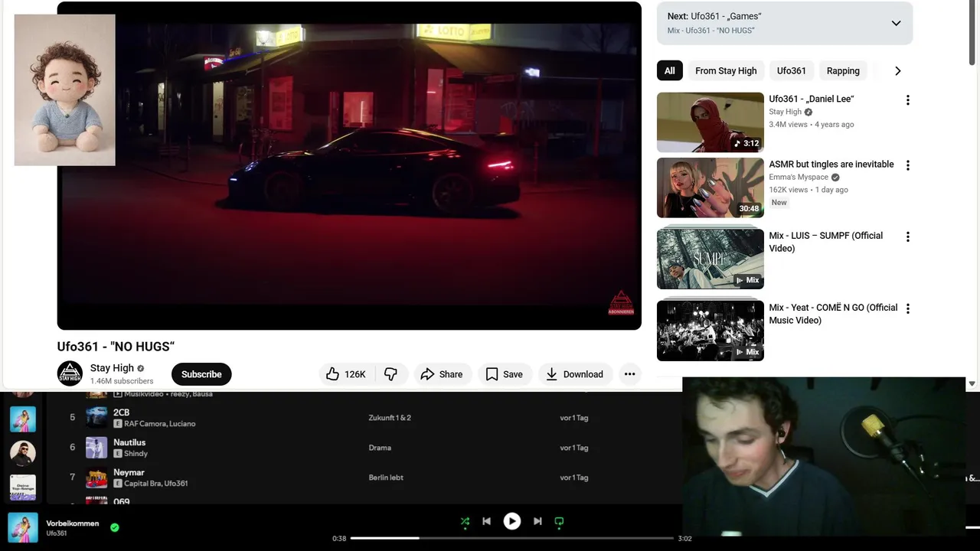Screen dimensions: 980x551
Task: Play the current Spotify track
Action: coord(512,521)
